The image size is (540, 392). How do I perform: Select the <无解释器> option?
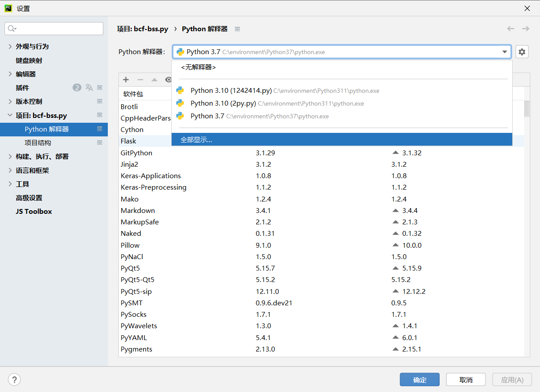(x=198, y=67)
